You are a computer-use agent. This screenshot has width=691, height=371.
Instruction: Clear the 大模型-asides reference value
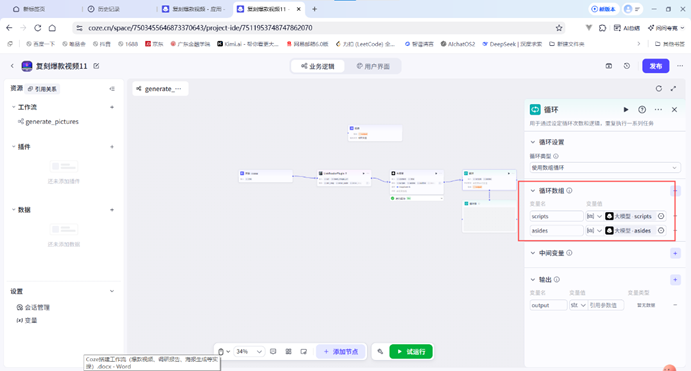pyautogui.click(x=661, y=230)
